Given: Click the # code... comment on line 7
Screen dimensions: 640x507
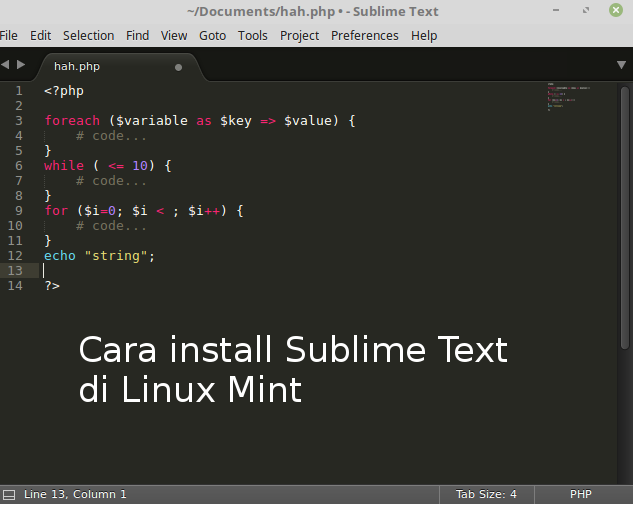Looking at the screenshot, I should click(111, 181).
